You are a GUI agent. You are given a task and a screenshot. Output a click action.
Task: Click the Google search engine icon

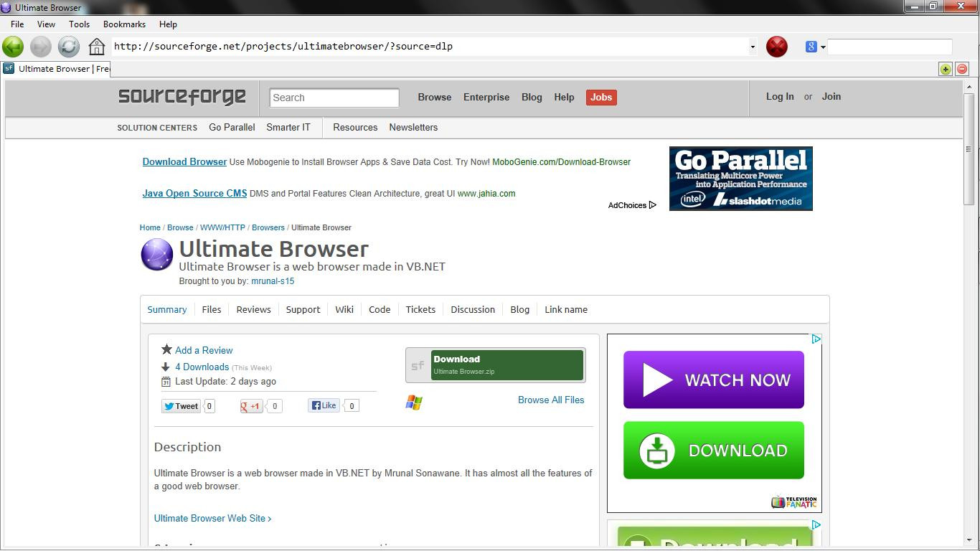(x=811, y=47)
